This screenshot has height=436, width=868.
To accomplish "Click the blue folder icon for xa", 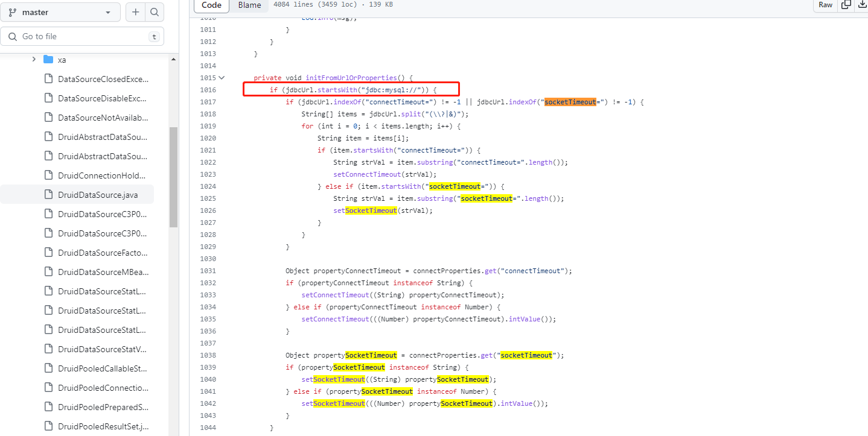I will [48, 59].
